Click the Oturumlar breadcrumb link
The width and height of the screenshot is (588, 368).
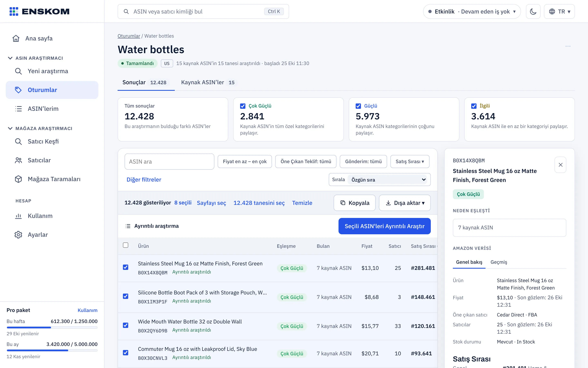tap(129, 36)
